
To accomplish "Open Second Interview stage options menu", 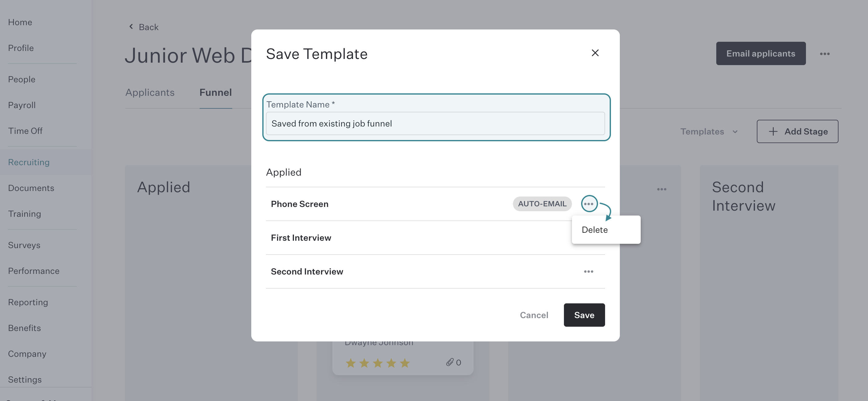I will pyautogui.click(x=589, y=271).
